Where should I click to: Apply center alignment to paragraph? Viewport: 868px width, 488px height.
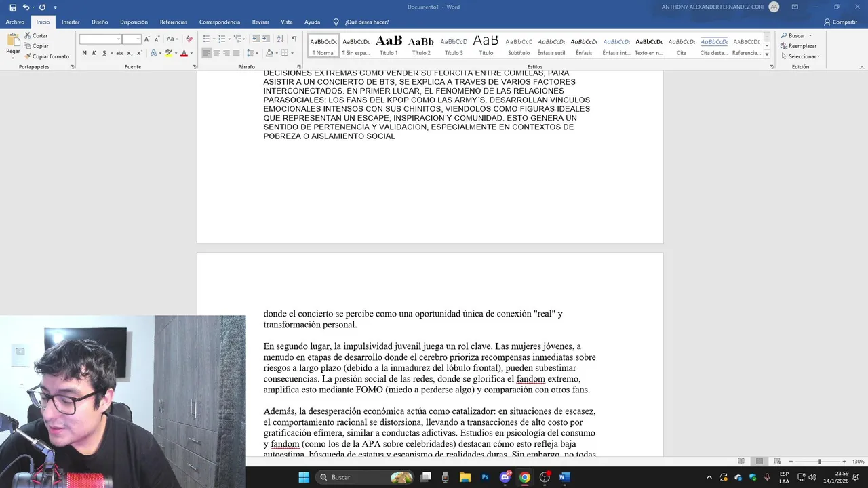[216, 53]
